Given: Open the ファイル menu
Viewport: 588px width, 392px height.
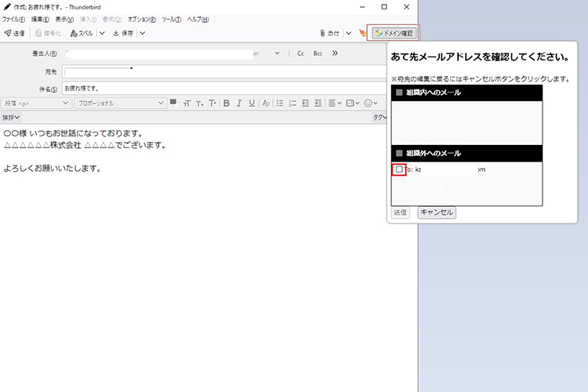Looking at the screenshot, I should [x=14, y=19].
